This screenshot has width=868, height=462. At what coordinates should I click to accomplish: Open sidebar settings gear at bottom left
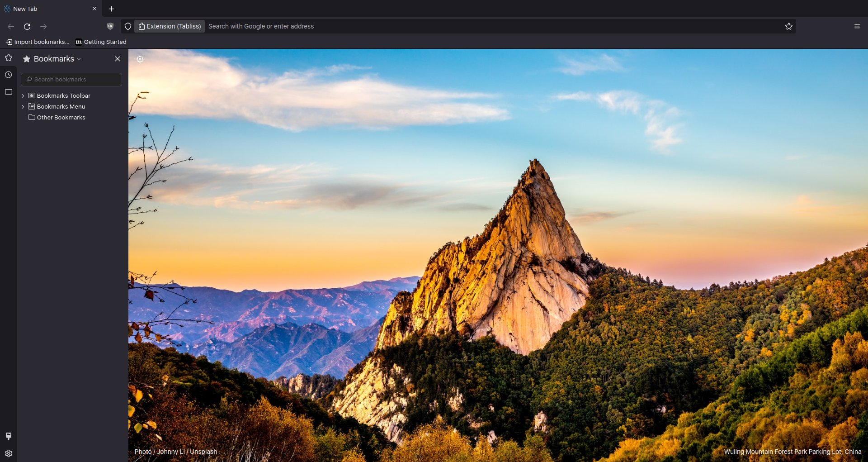8,453
